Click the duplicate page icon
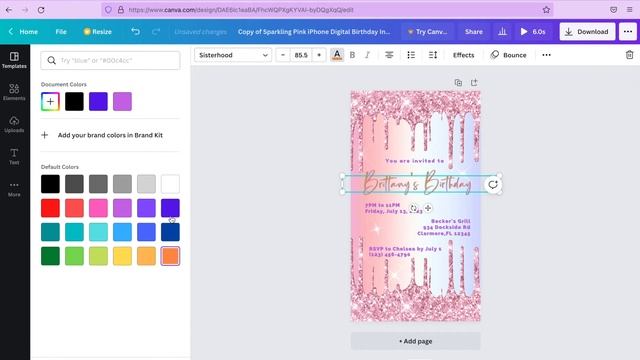The height and width of the screenshot is (360, 640). click(x=458, y=82)
